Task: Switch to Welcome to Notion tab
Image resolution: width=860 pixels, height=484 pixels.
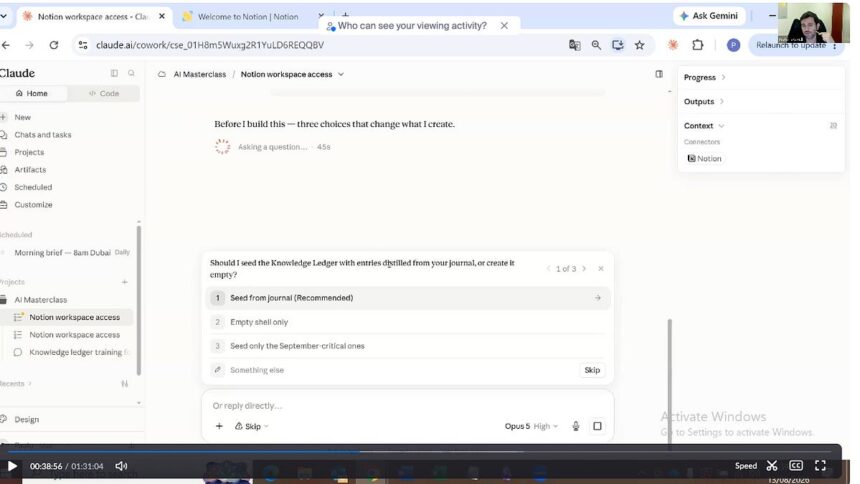Action: 248,16
